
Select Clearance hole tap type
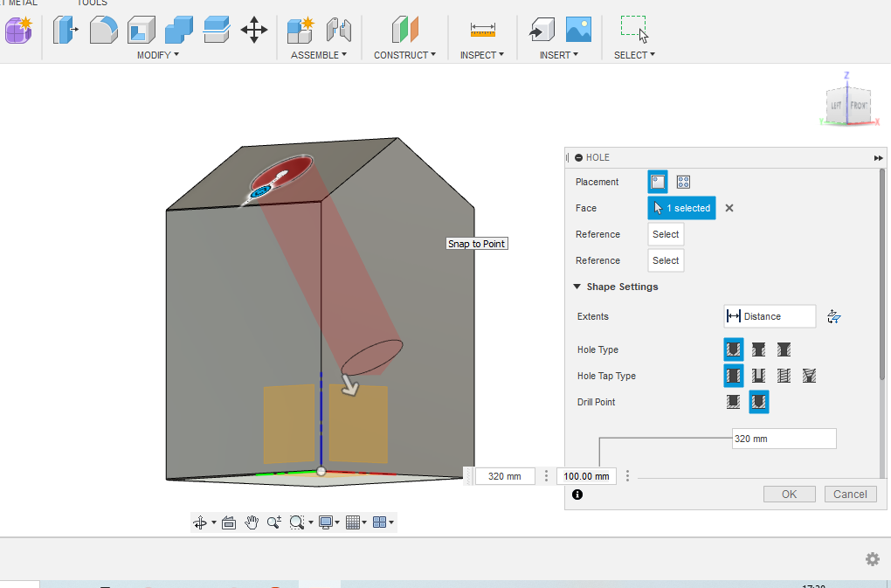(758, 376)
